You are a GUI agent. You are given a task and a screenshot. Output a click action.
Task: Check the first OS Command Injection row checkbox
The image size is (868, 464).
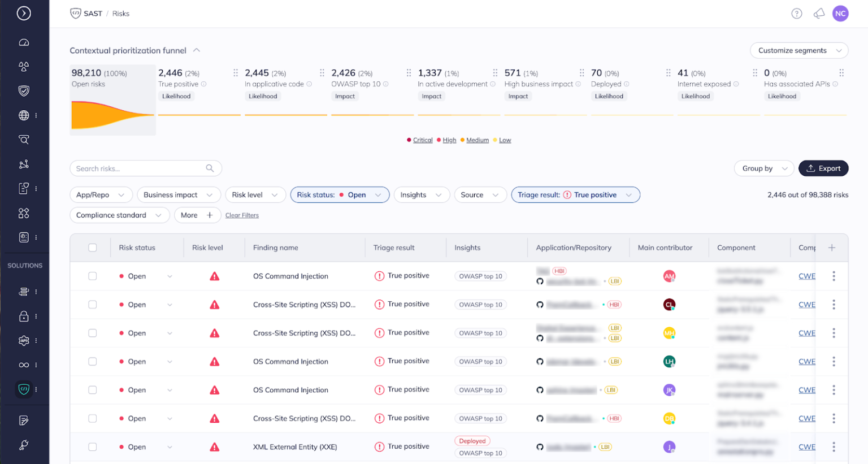pyautogui.click(x=93, y=276)
